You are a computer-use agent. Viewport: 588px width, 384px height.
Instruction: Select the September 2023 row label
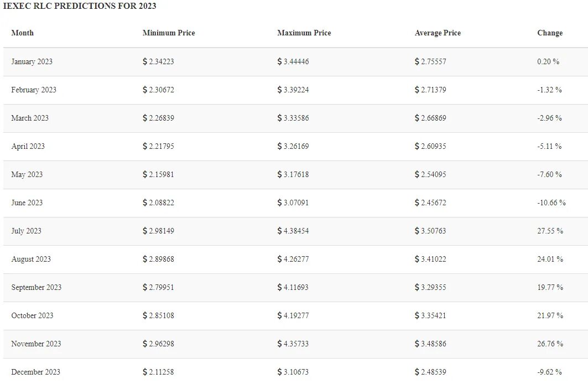pyautogui.click(x=37, y=288)
